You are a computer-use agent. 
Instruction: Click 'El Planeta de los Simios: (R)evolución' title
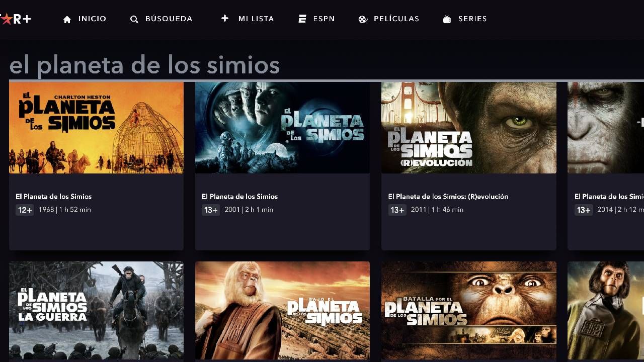click(x=448, y=197)
